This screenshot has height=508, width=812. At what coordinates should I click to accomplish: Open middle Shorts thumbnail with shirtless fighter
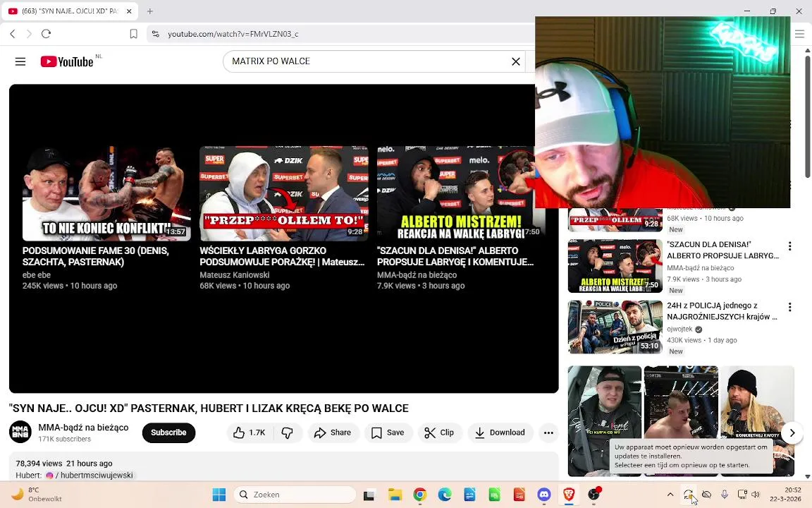click(x=681, y=404)
